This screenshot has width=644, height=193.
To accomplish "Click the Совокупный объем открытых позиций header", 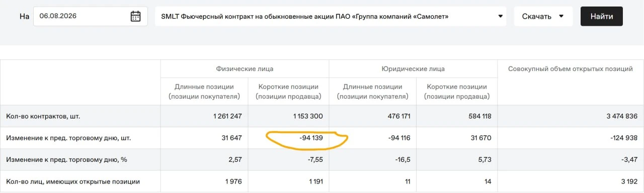I will [571, 69].
